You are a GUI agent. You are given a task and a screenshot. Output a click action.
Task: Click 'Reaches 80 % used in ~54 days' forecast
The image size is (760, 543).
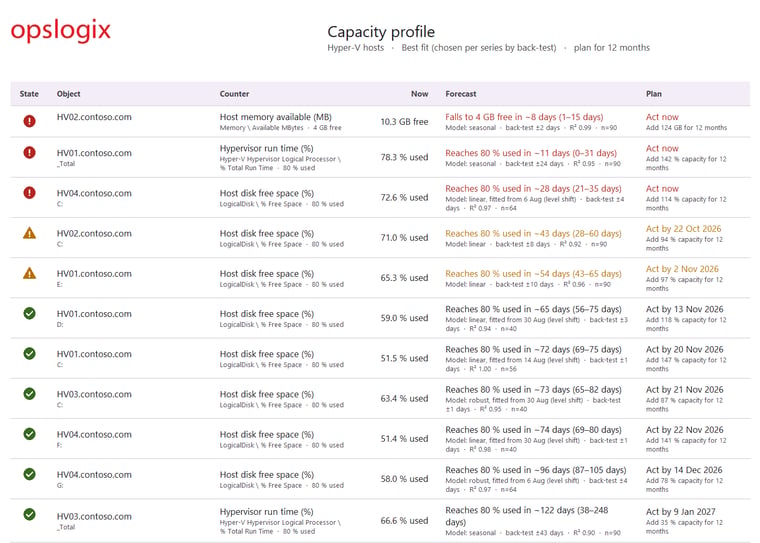(533, 273)
